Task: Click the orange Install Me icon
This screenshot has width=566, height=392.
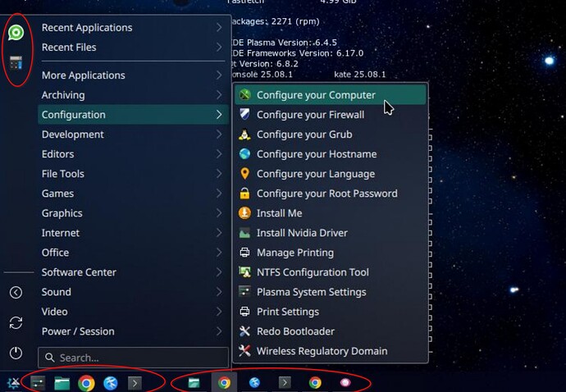Action: pyautogui.click(x=244, y=213)
